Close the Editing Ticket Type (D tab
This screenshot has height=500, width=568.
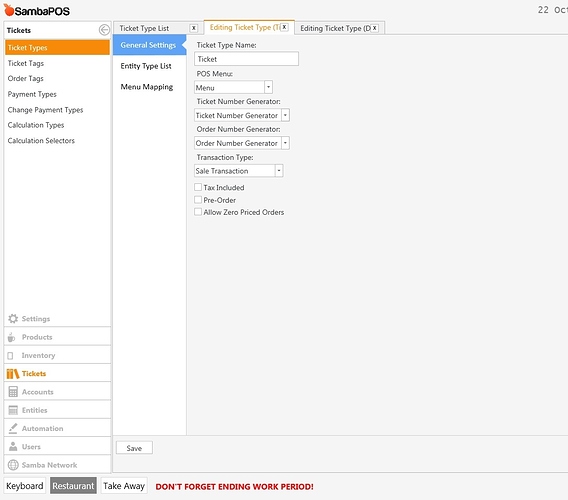click(375, 28)
